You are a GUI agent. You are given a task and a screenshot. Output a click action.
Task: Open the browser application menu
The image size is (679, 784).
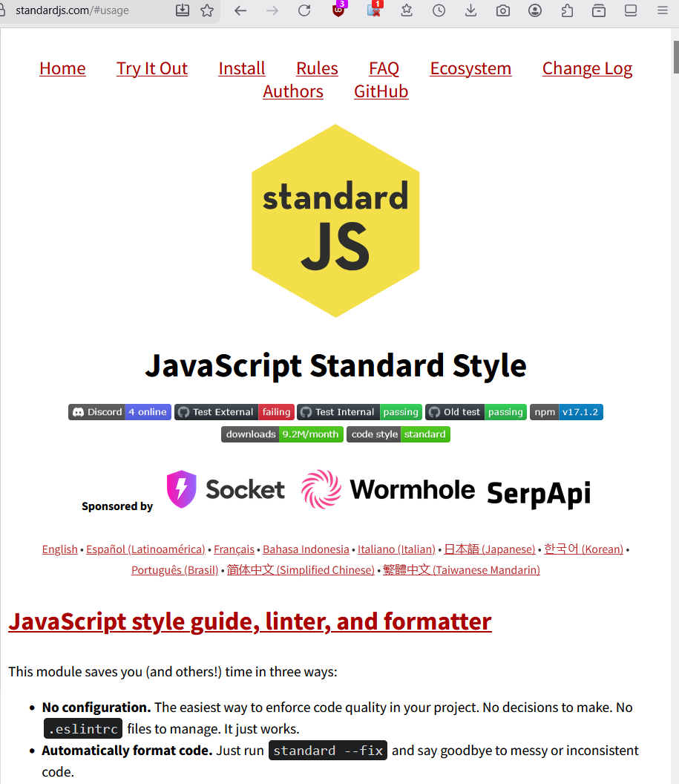(x=662, y=11)
